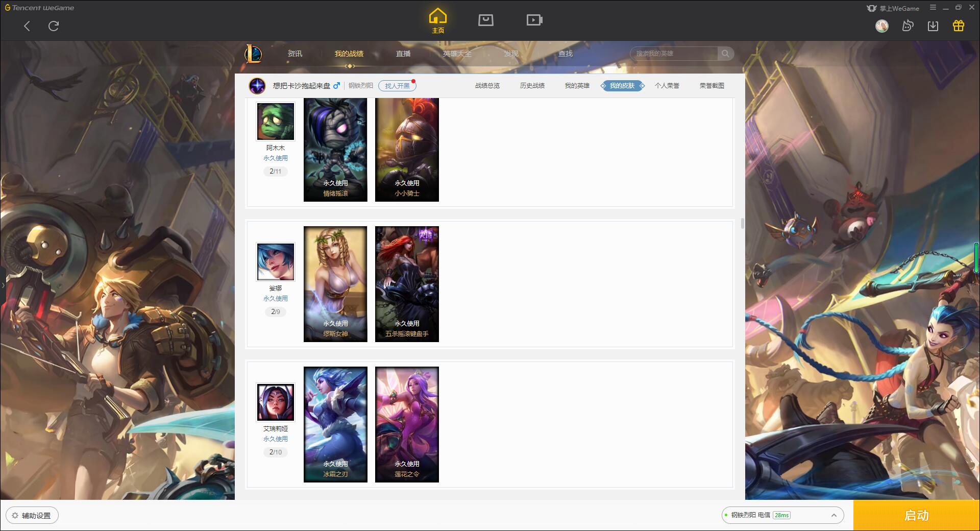Click 艾瑞莉娅 hero name label
The height and width of the screenshot is (531, 980).
pos(276,429)
